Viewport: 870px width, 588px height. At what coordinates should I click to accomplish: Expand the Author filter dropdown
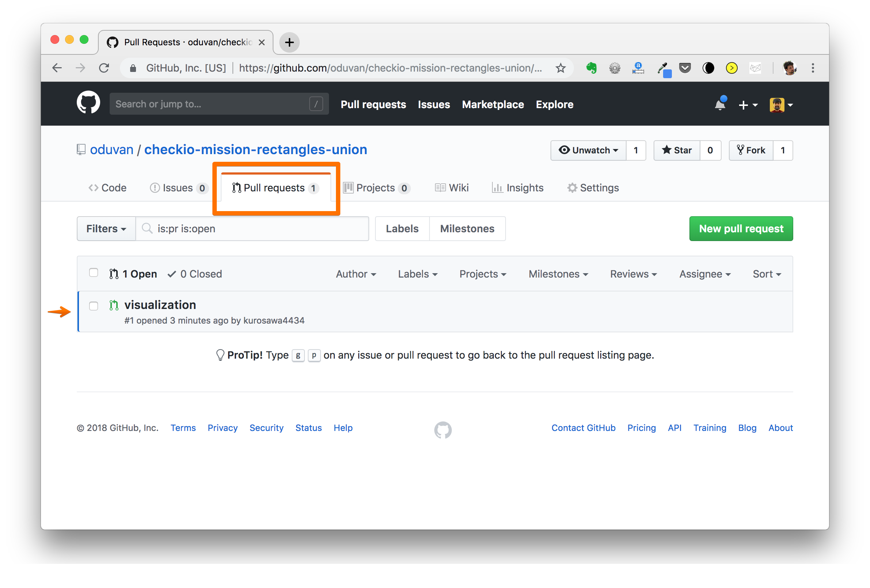tap(356, 274)
